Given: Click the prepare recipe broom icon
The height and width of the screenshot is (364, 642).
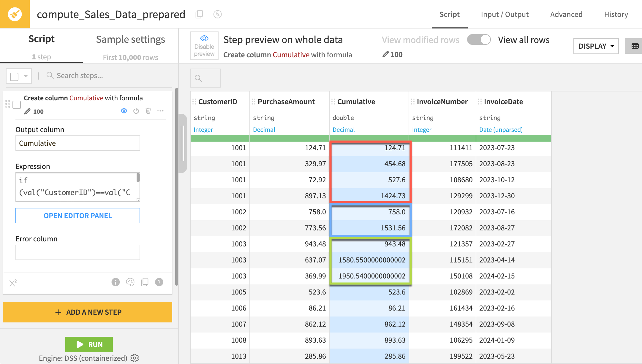Looking at the screenshot, I should click(15, 14).
